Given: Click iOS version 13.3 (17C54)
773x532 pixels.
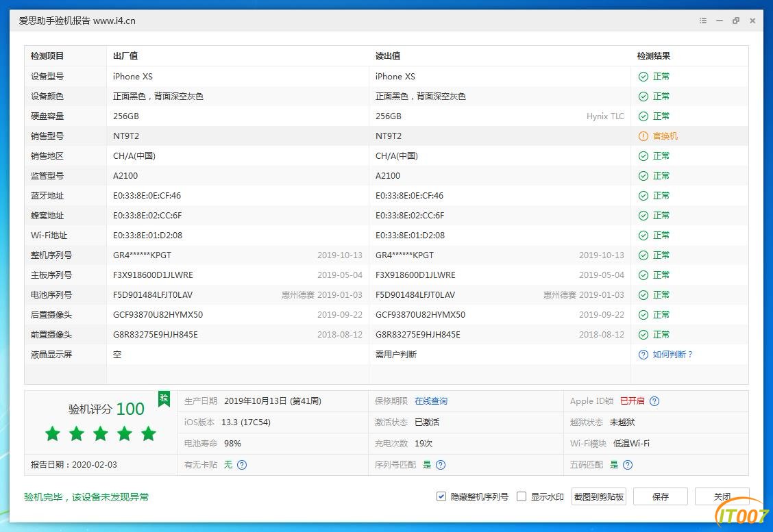Looking at the screenshot, I should (246, 422).
